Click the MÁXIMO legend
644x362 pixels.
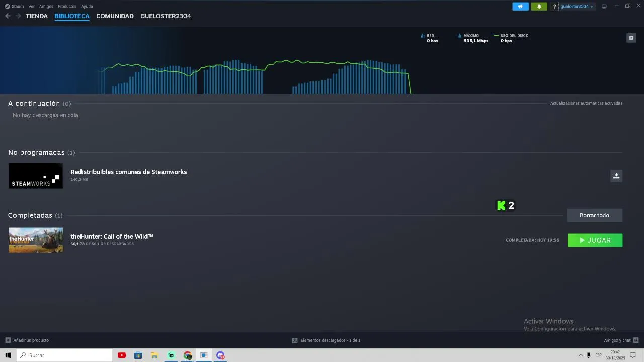click(473, 38)
